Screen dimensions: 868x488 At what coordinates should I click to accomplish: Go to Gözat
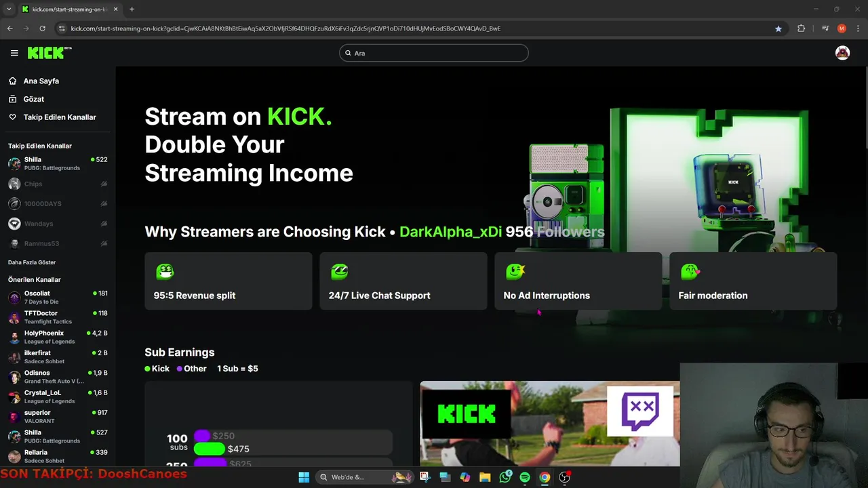pyautogui.click(x=34, y=99)
